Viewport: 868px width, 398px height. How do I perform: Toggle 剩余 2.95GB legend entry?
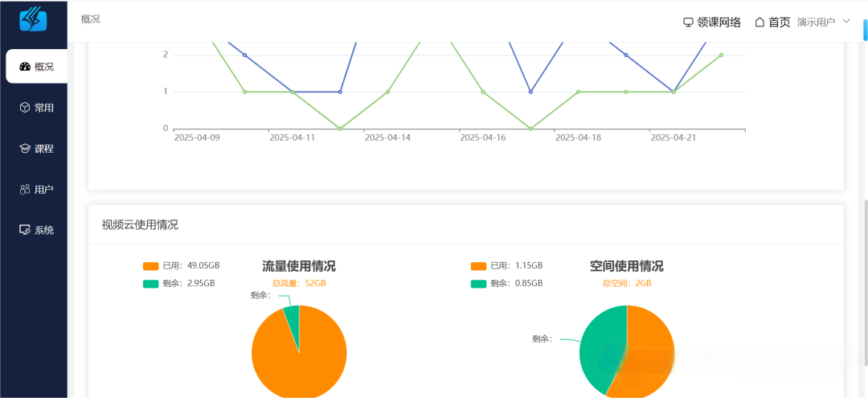point(178,283)
